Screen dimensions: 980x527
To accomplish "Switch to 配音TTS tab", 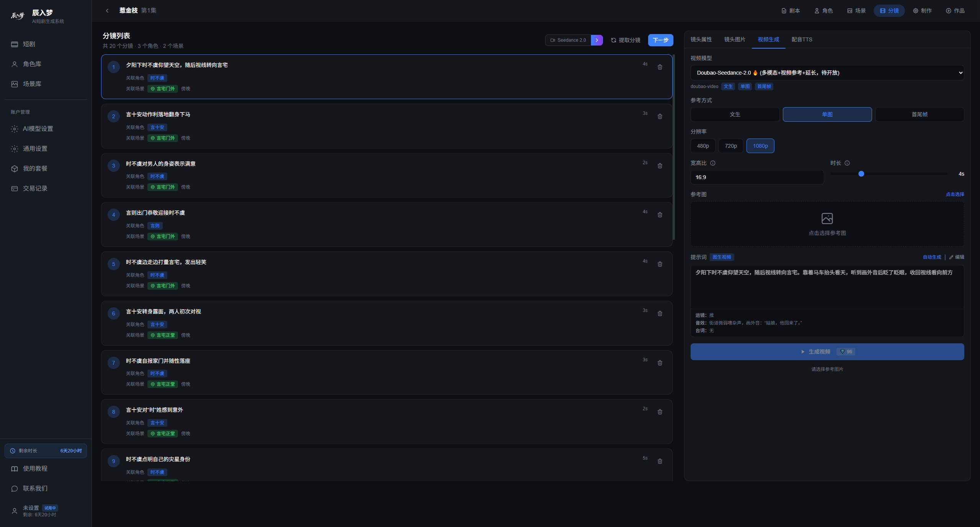I will [802, 39].
